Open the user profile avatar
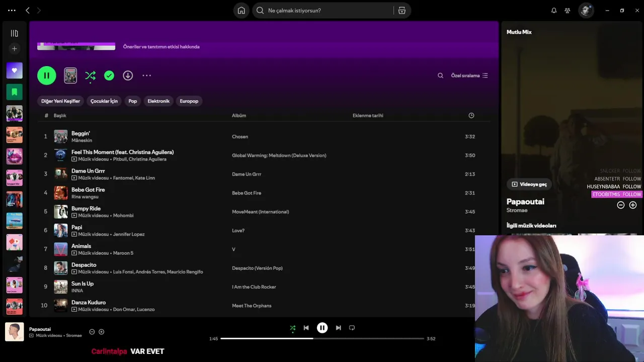The image size is (644, 362). coord(586,11)
